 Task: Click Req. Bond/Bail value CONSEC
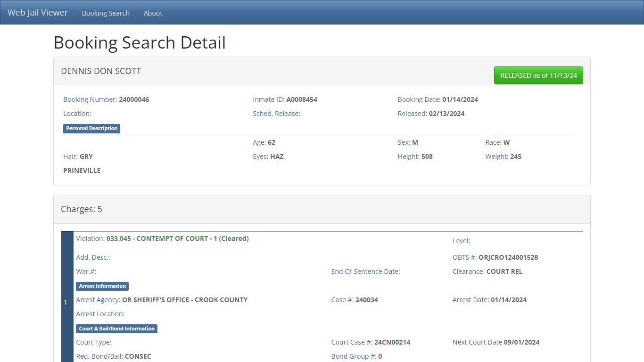click(138, 356)
